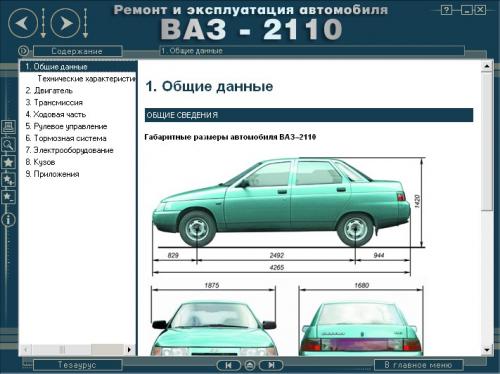Remove bookmark with star-minus icon
The height and width of the screenshot is (374, 500).
8,197
